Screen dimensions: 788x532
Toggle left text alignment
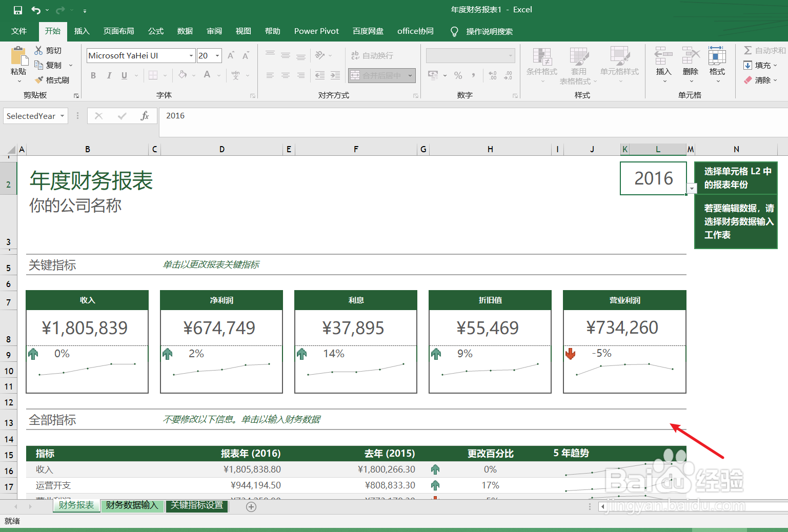click(270, 75)
